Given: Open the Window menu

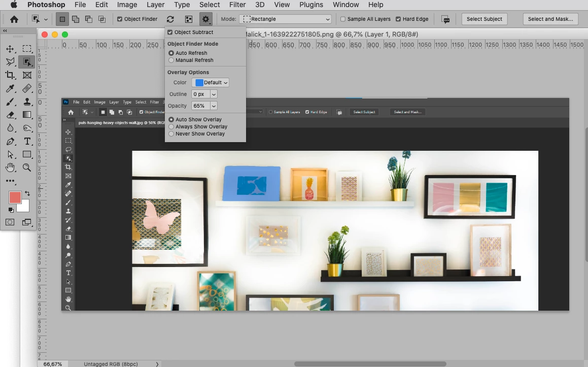Looking at the screenshot, I should click(x=346, y=5).
